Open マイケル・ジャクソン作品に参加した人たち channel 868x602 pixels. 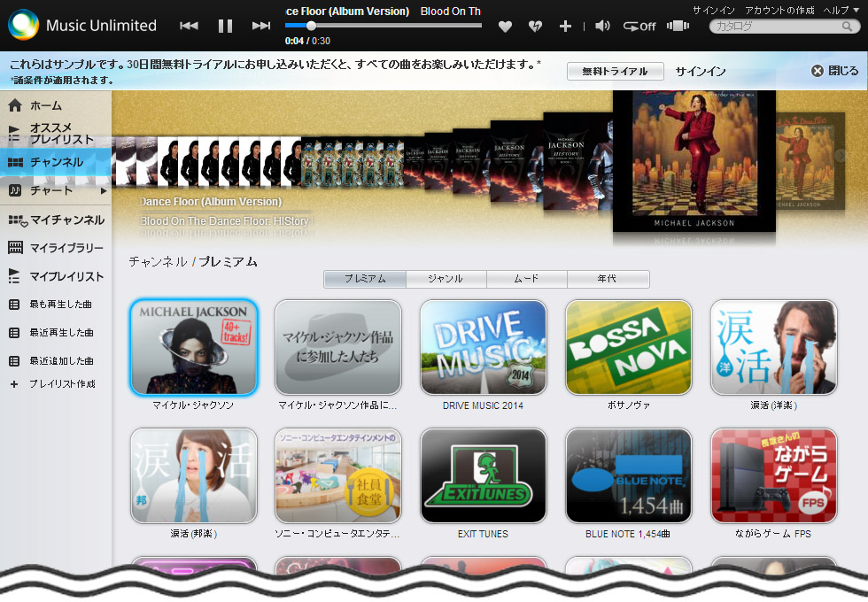(338, 347)
